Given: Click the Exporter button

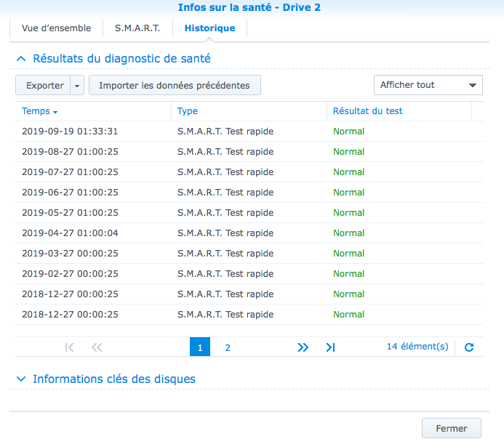Looking at the screenshot, I should [44, 86].
